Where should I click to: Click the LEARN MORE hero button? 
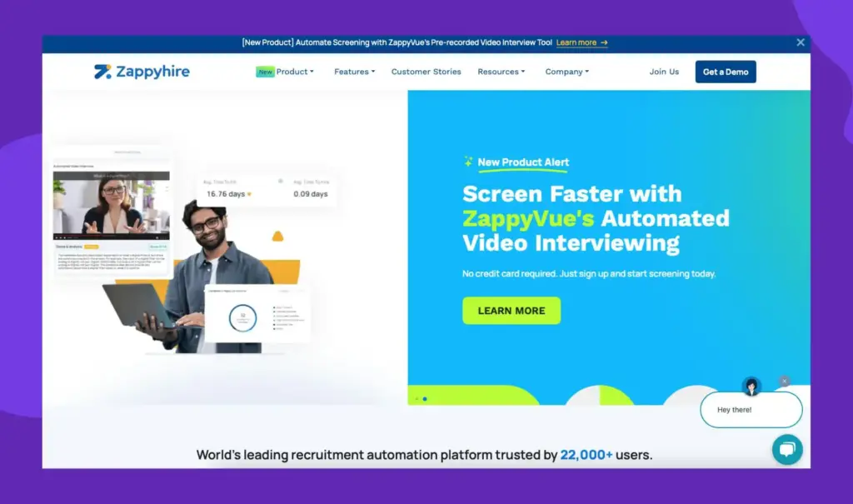(x=511, y=310)
